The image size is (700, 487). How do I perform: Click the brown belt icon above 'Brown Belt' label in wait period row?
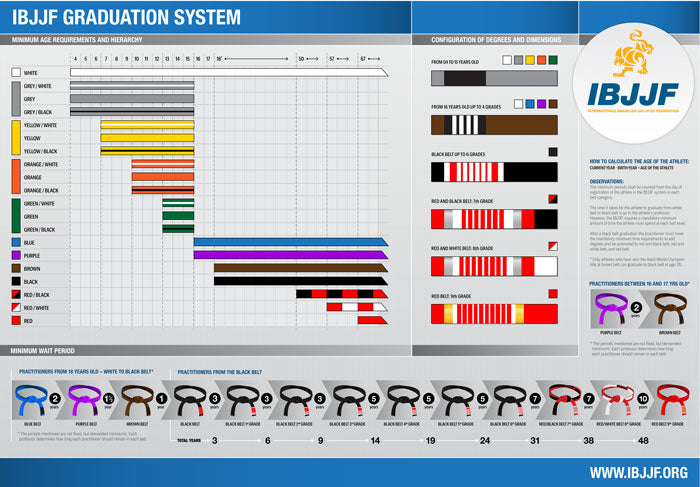coord(137,401)
